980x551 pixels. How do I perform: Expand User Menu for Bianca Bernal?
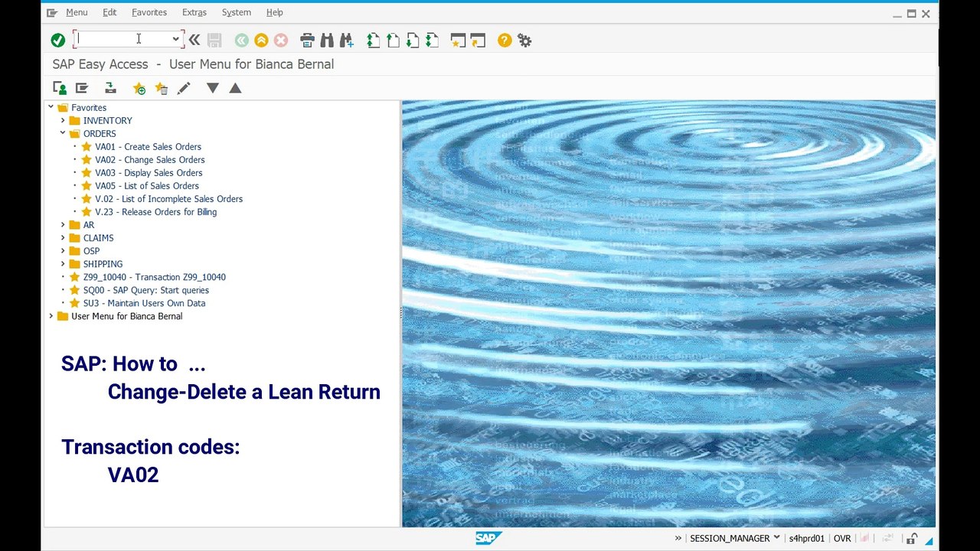pos(51,316)
